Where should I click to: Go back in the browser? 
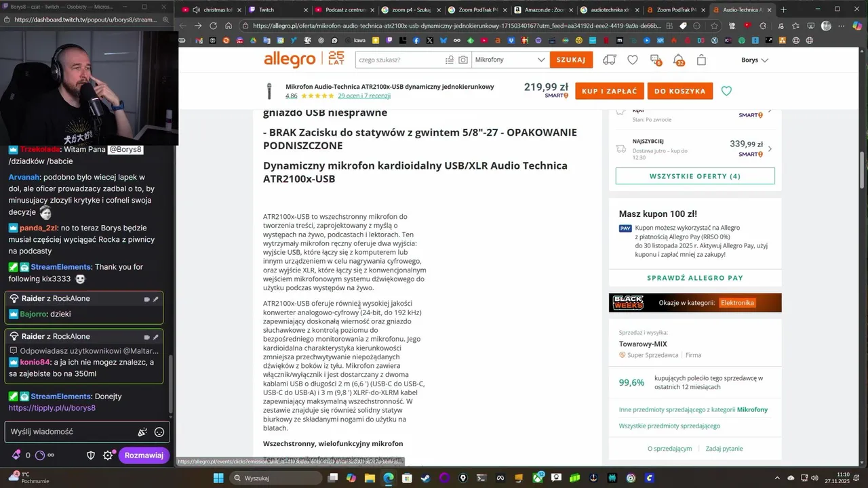183,26
